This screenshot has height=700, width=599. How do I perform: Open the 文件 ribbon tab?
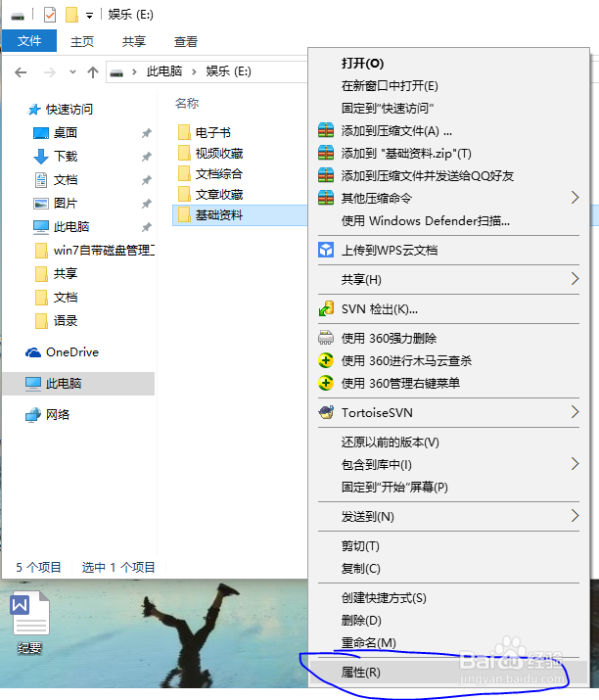pyautogui.click(x=29, y=41)
